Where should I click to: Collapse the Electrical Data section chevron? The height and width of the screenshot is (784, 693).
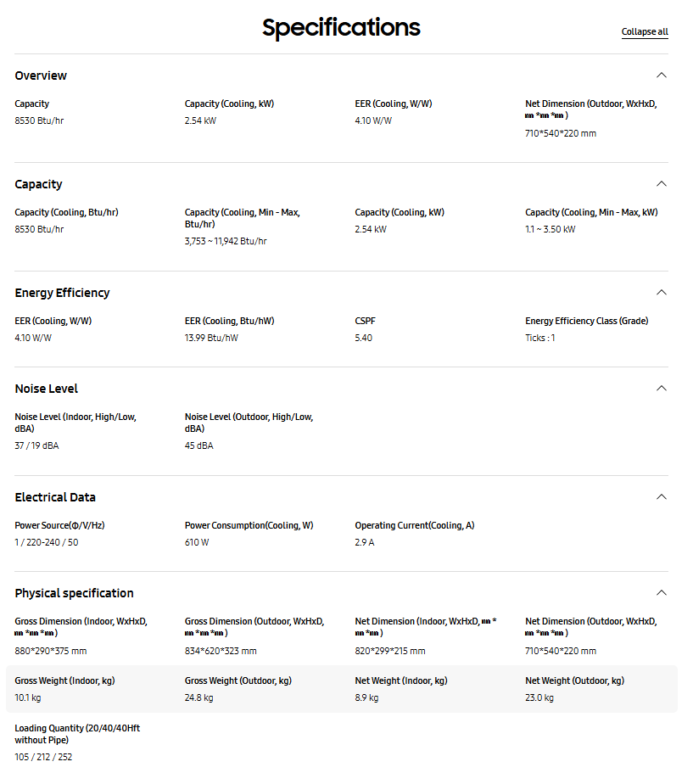[662, 497]
